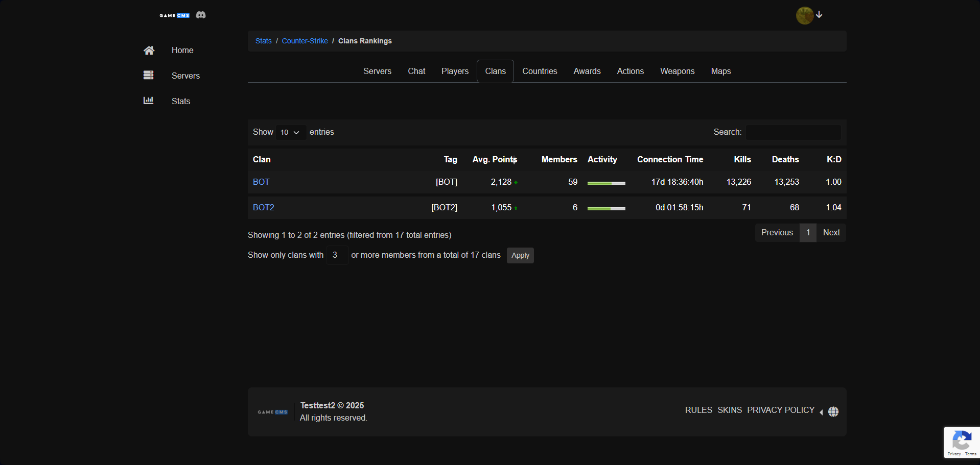Switch to the Players tab
This screenshot has width=980, height=465.
(x=455, y=71)
